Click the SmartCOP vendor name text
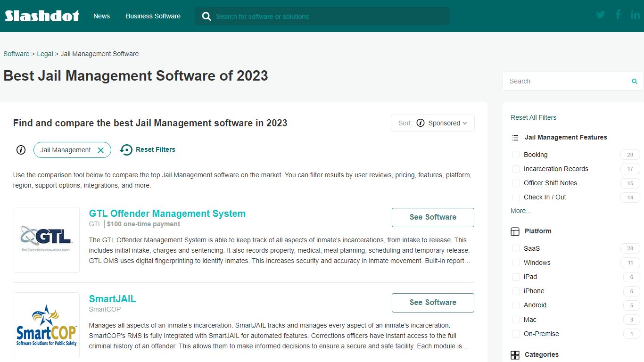 [x=105, y=309]
